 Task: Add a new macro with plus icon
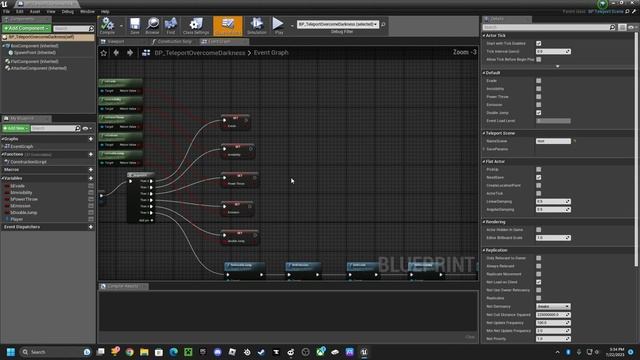[91, 169]
